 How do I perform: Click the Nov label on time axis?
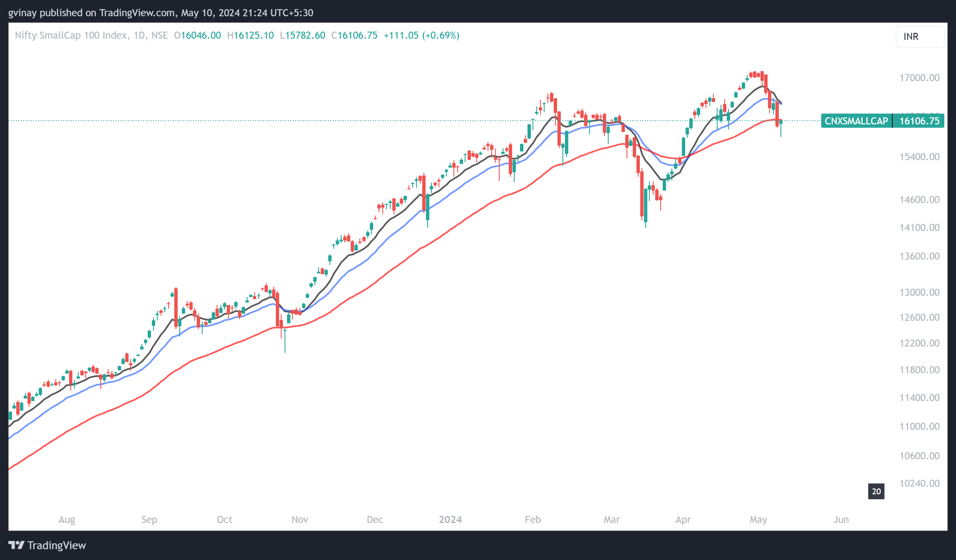(300, 520)
